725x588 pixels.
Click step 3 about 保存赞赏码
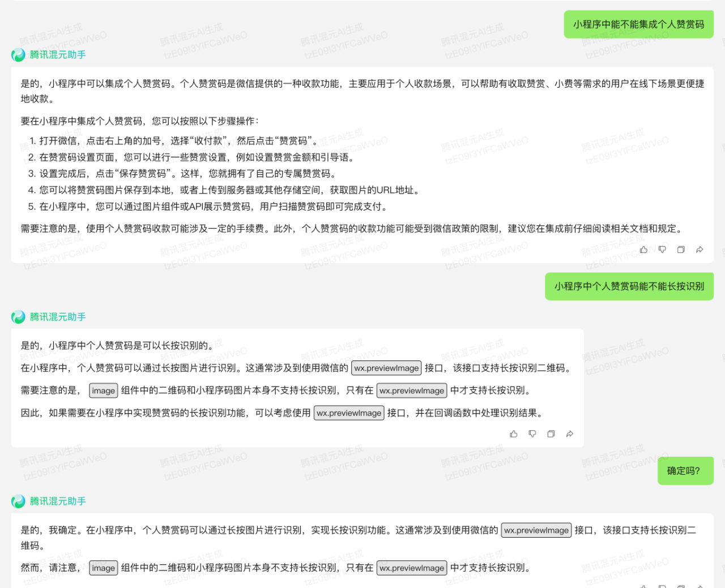pyautogui.click(x=184, y=174)
